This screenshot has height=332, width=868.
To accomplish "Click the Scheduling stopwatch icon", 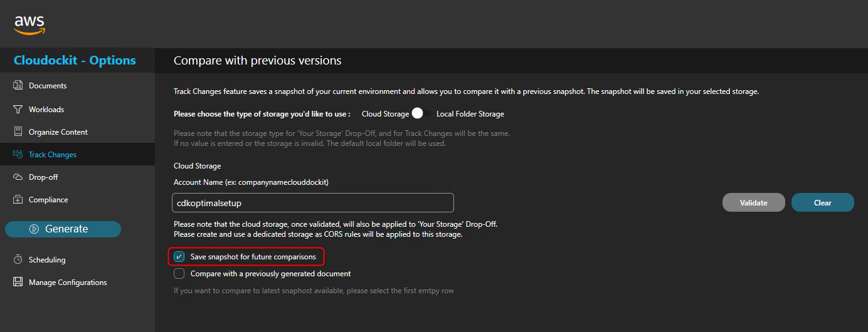I will coord(18,260).
